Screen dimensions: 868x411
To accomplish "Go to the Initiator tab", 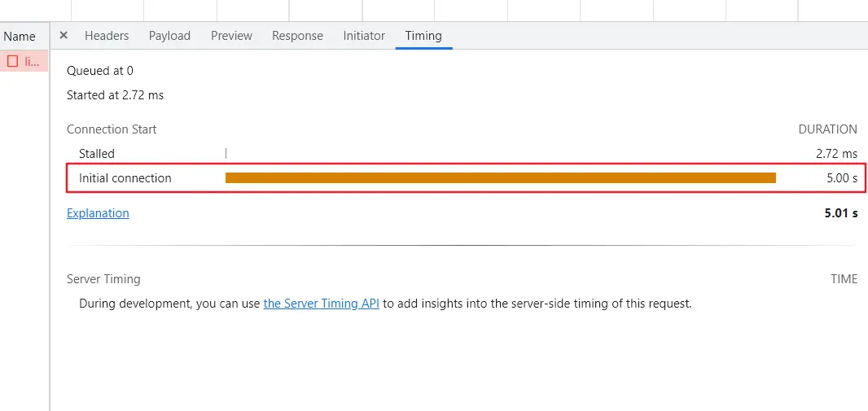I will pyautogui.click(x=364, y=36).
